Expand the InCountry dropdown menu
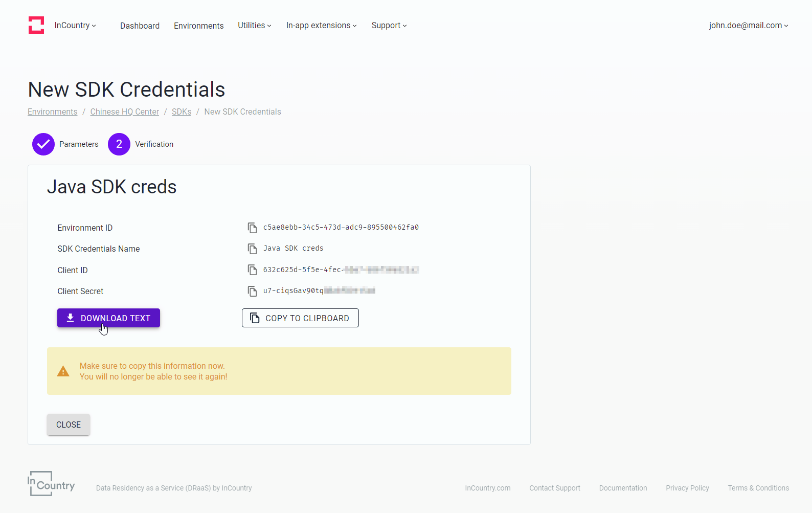Screen dimensions: 812x513 coord(75,26)
